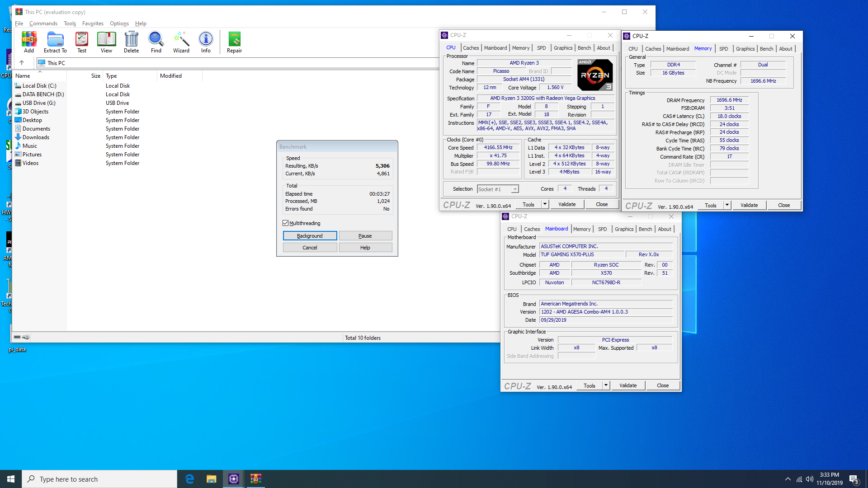Screen dimensions: 868x488
Task: Select the Downloads folder in list
Action: click(x=36, y=137)
